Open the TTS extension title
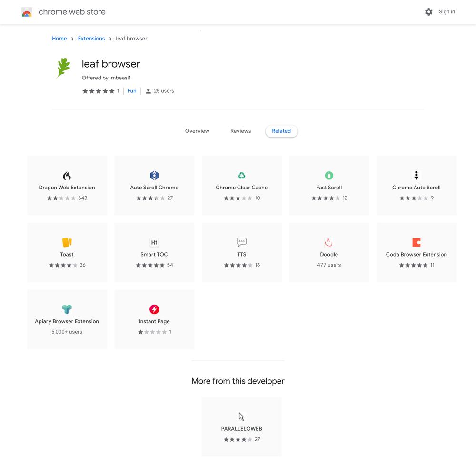 [x=242, y=254]
